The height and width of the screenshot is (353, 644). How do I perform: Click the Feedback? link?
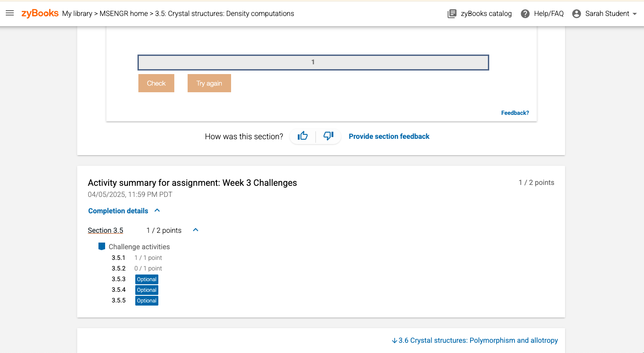click(x=515, y=113)
